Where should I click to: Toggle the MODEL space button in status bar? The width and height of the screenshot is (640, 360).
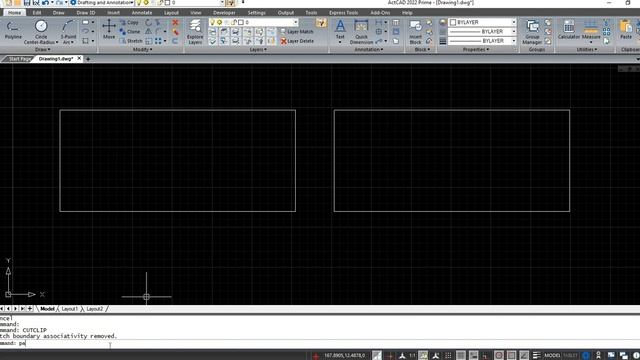click(x=552, y=356)
